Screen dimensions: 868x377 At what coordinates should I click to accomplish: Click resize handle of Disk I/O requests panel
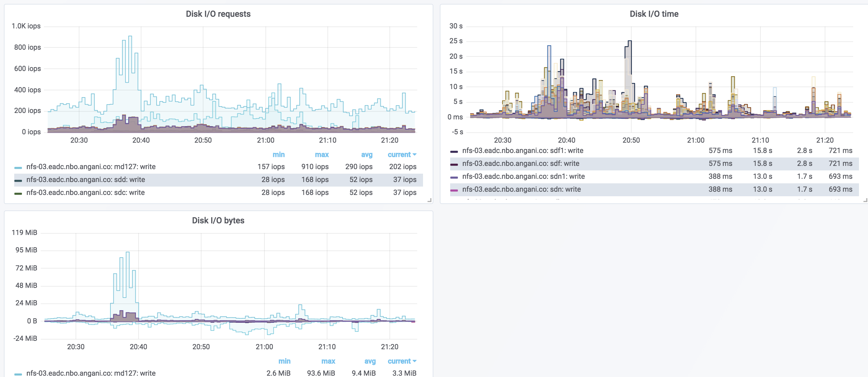click(x=429, y=200)
